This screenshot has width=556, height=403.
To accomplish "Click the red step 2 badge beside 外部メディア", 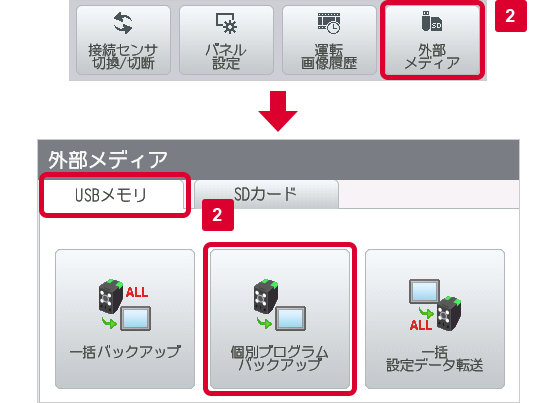I will coord(511,16).
